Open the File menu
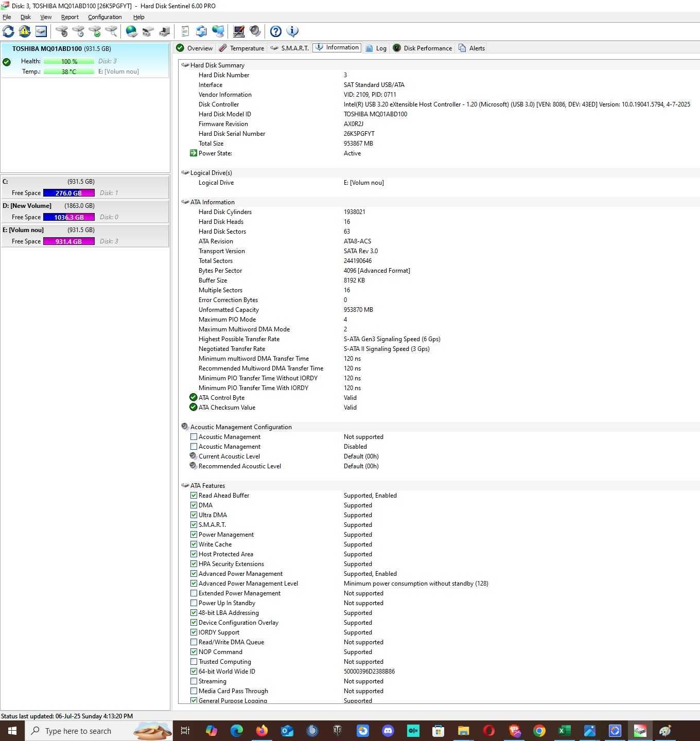700x741 pixels. 7,17
